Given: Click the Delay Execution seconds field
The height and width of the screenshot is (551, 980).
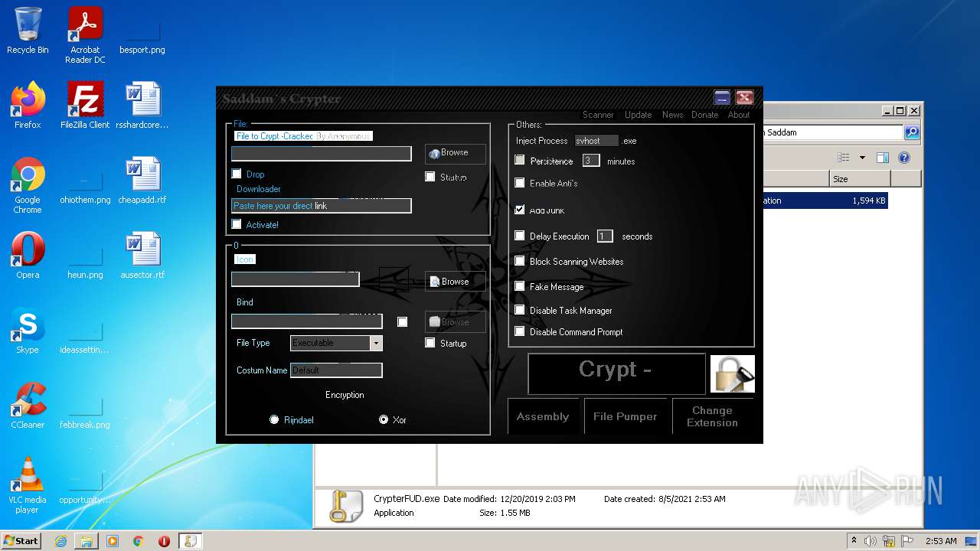Looking at the screenshot, I should click(x=605, y=236).
